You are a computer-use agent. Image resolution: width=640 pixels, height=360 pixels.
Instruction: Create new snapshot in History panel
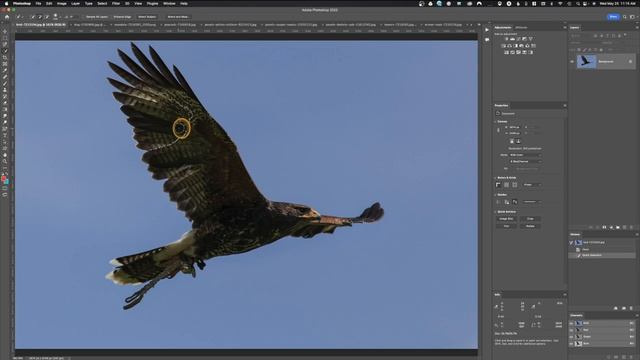(624, 308)
